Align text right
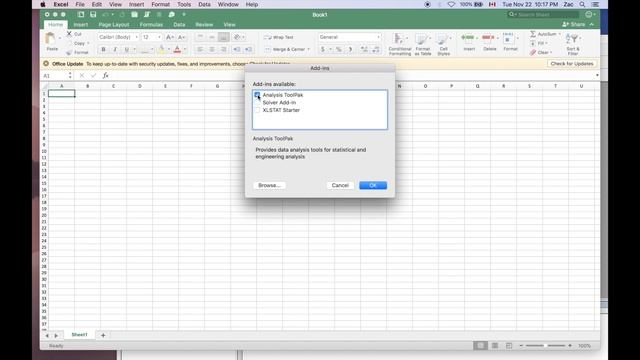This screenshot has width=640, height=360. [x=223, y=49]
